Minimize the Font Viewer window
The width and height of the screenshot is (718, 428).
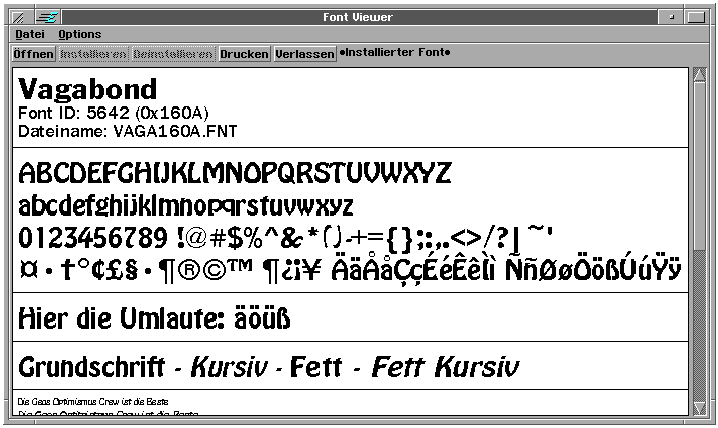click(x=673, y=17)
